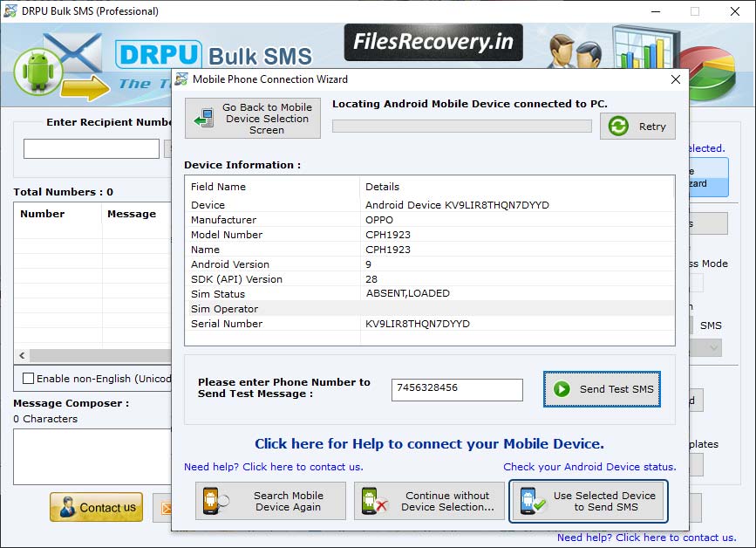Close the Mobile Phone Connection Wizard
The height and width of the screenshot is (548, 756).
pyautogui.click(x=676, y=79)
